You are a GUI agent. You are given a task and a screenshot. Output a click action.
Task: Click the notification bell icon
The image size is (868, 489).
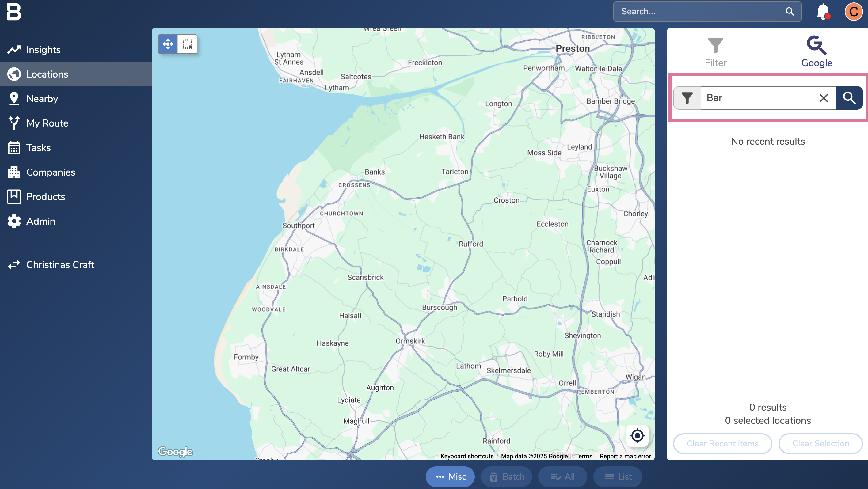823,12
